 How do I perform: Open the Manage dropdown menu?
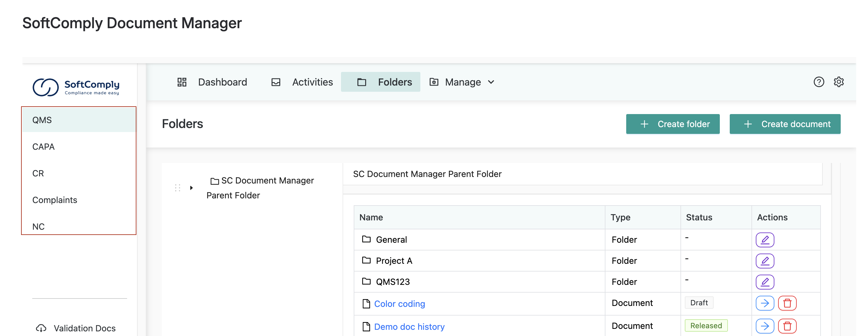pyautogui.click(x=462, y=82)
